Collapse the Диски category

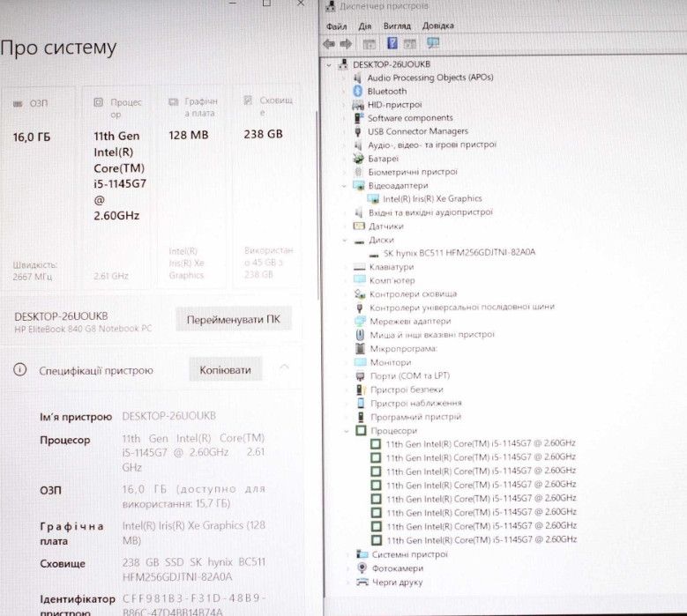tap(345, 241)
